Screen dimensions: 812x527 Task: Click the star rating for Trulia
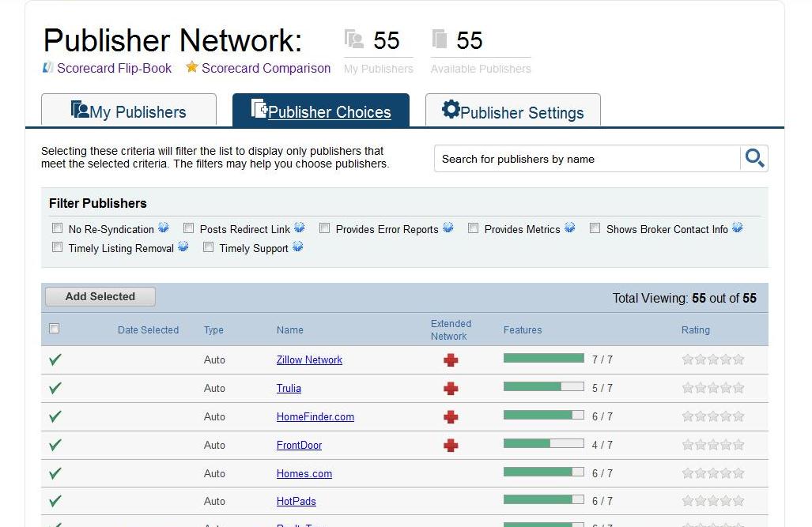[713, 388]
